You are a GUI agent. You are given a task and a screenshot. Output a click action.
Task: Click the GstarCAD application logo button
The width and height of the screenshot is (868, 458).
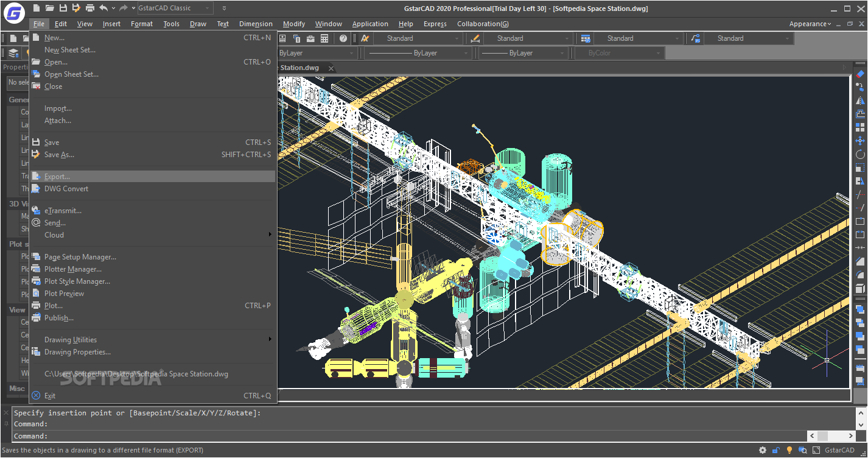[x=13, y=13]
